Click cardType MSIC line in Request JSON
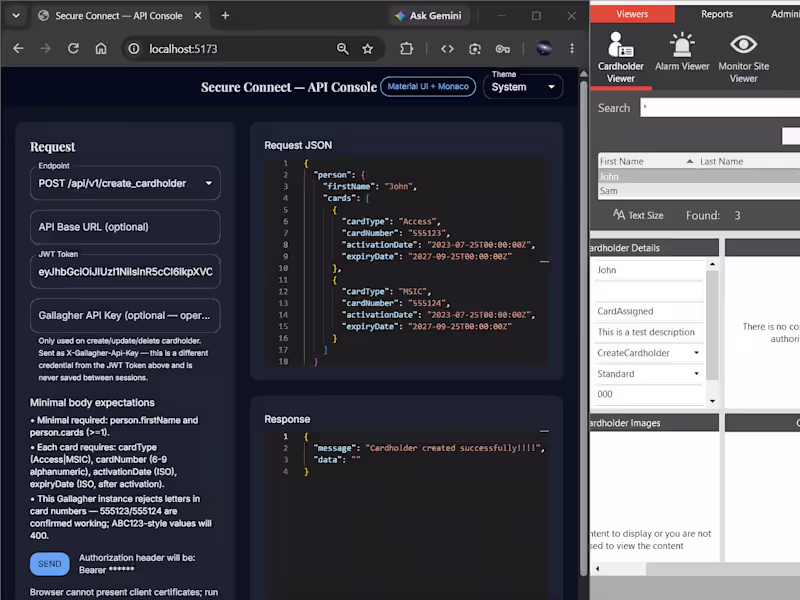This screenshot has width=800, height=600. 387,291
